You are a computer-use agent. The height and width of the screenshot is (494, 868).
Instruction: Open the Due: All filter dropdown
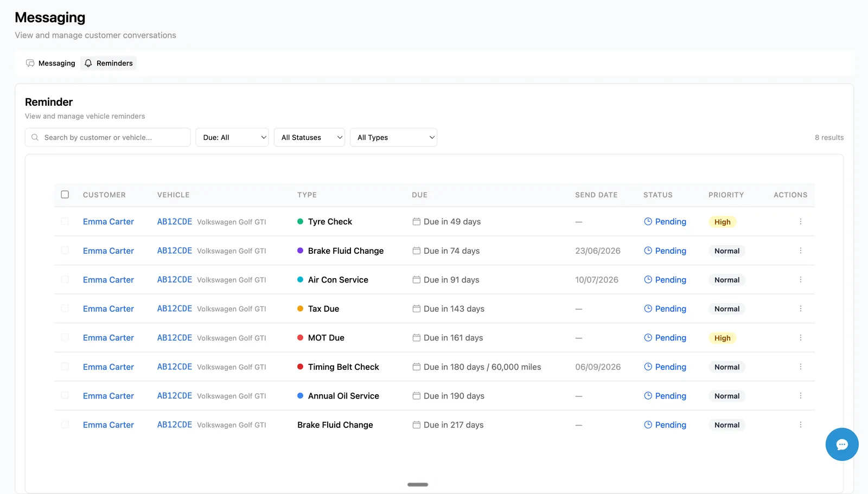coord(232,138)
